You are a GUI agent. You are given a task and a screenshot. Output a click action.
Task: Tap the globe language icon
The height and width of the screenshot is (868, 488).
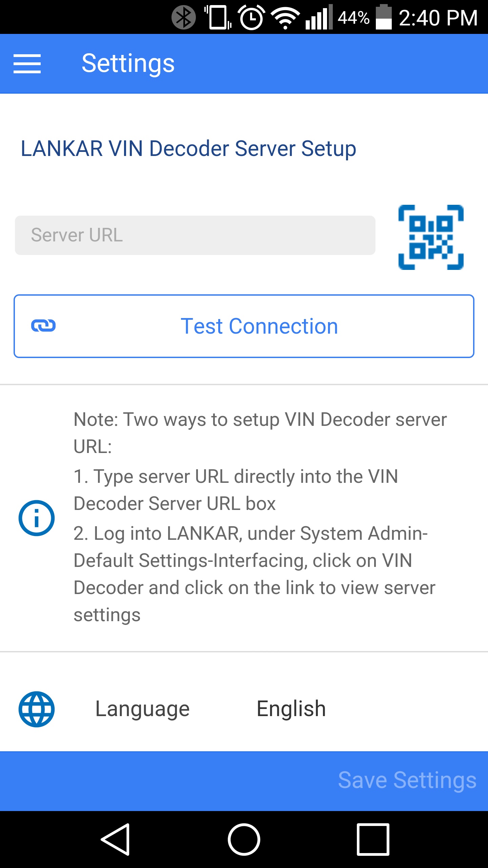click(37, 709)
